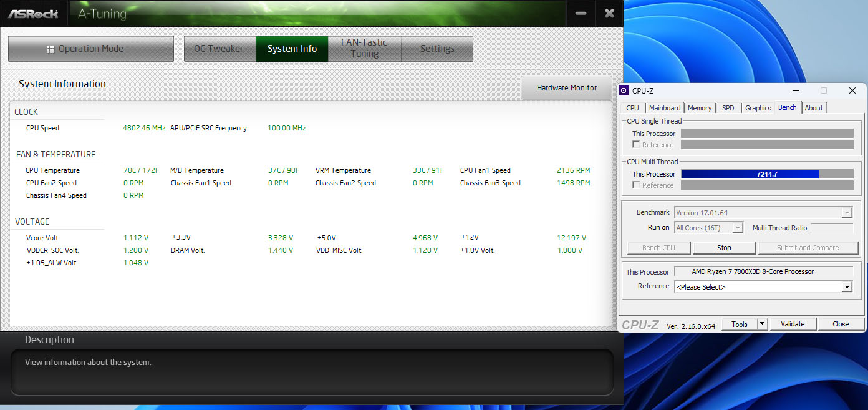The height and width of the screenshot is (410, 868).
Task: Click M/B Temperature value 37C / 98F
Action: click(284, 170)
